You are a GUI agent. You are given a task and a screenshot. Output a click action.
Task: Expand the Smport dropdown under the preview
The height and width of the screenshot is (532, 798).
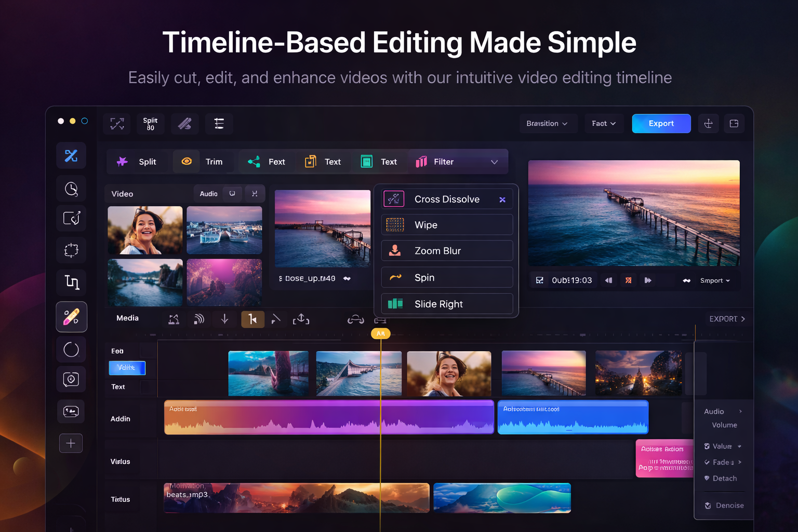[715, 280]
